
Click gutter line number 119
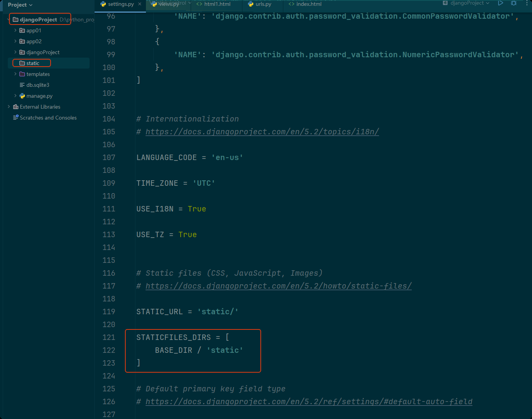click(109, 312)
